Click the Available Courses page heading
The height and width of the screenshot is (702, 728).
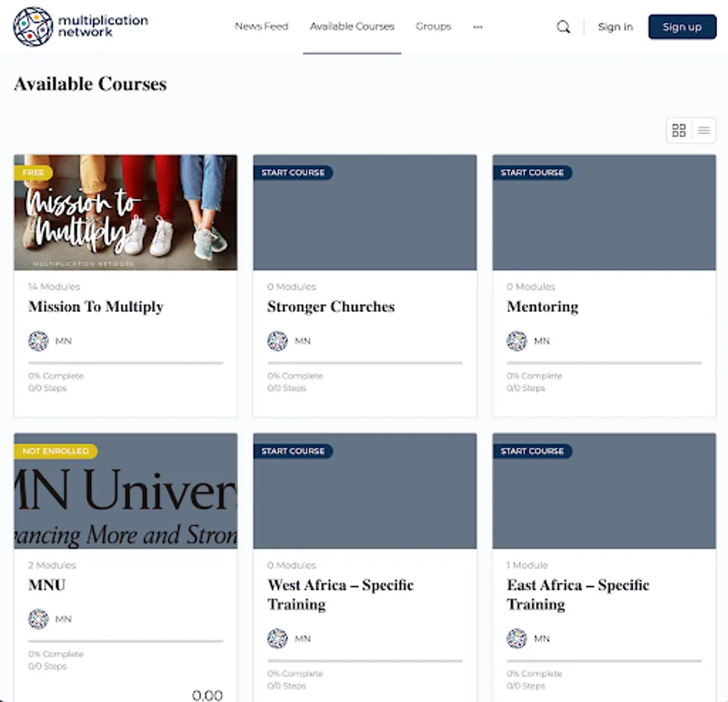(x=90, y=84)
